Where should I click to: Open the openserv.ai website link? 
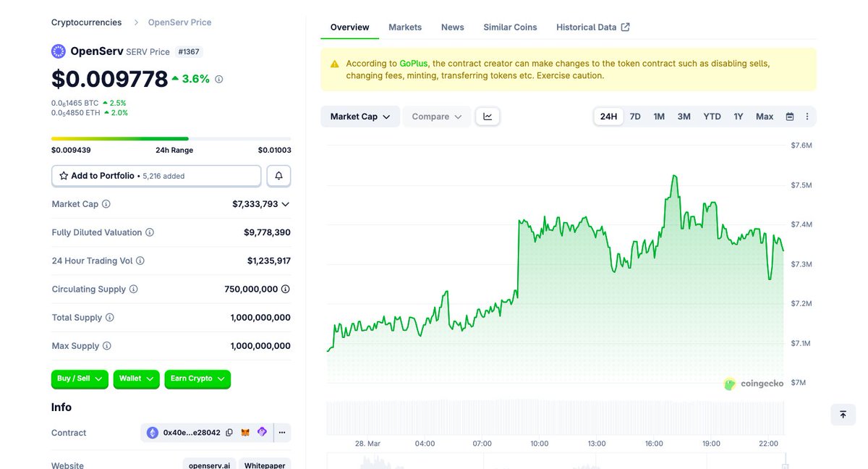210,465
